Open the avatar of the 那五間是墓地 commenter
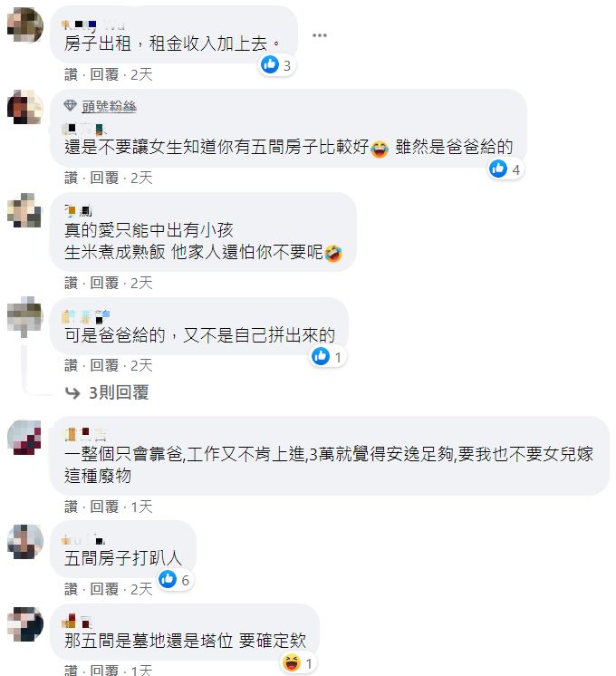 coord(25,624)
